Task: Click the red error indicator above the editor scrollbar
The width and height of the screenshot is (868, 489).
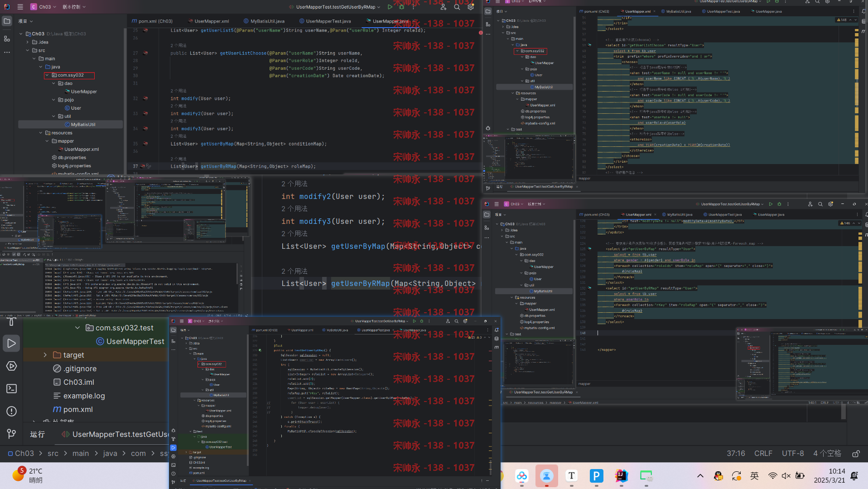Action: pos(480,33)
